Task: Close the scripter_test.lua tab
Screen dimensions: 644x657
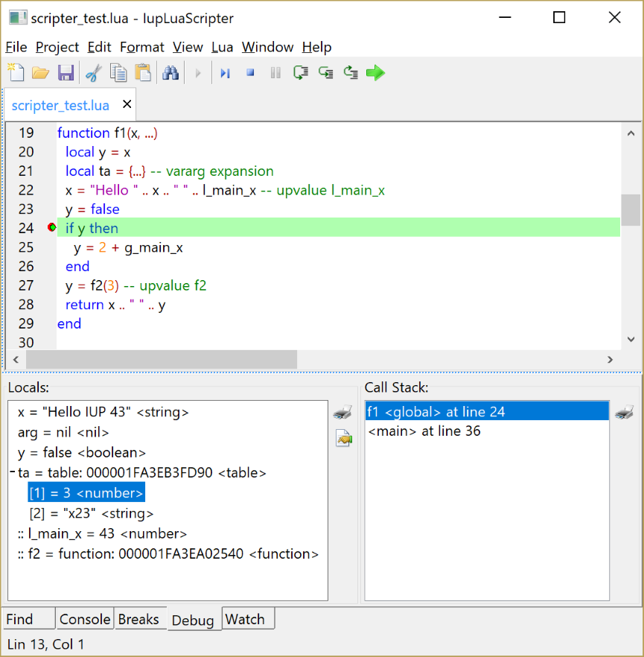Action: (x=127, y=104)
